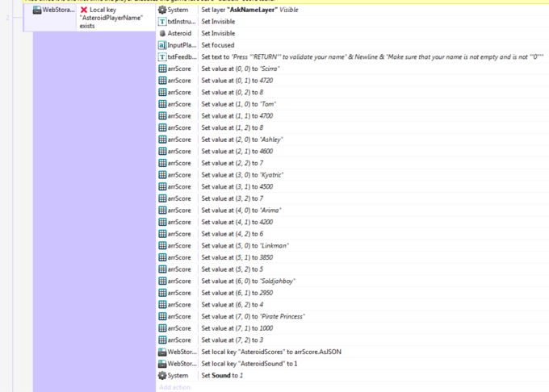Click the System gear icon beside AskNameLayer action

162,10
